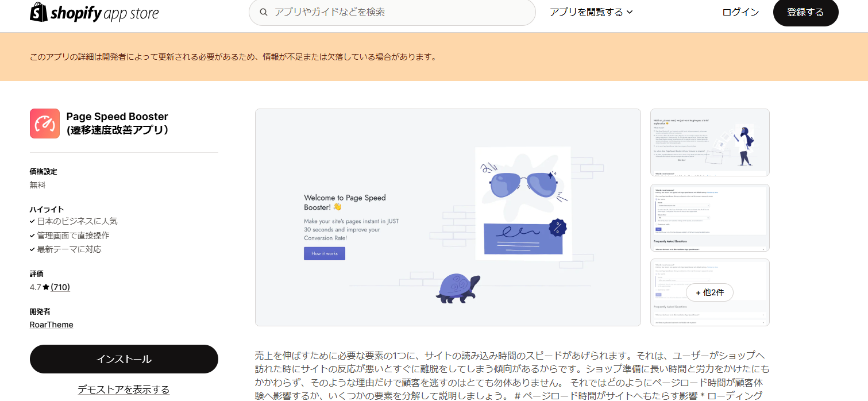868x401 pixels.
Task: Click How it works button in screenshot
Action: (325, 253)
